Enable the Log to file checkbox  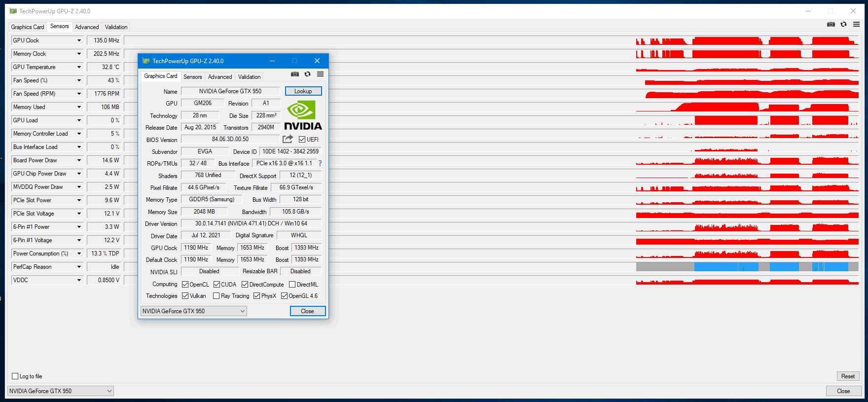pos(15,376)
